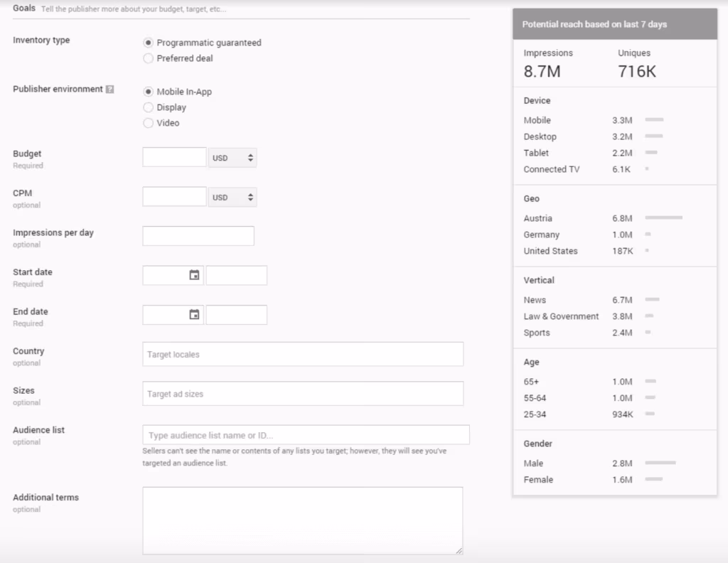This screenshot has width=728, height=563.
Task: Select Preferred deal inventory type
Action: [x=149, y=58]
